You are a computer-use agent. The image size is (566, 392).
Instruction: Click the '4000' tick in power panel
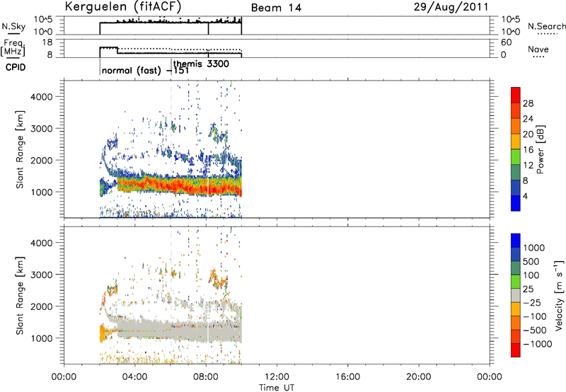[42, 97]
